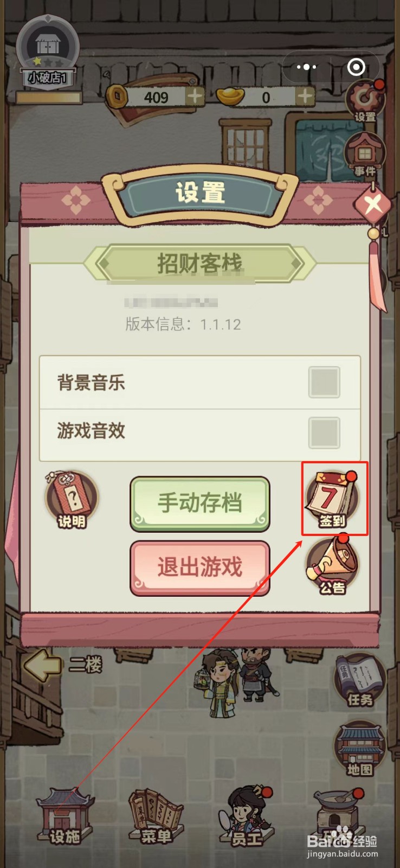This screenshot has height=868, width=400.
Task: Toggle the 游戏音效 sound effects checkbox
Action: 324,433
